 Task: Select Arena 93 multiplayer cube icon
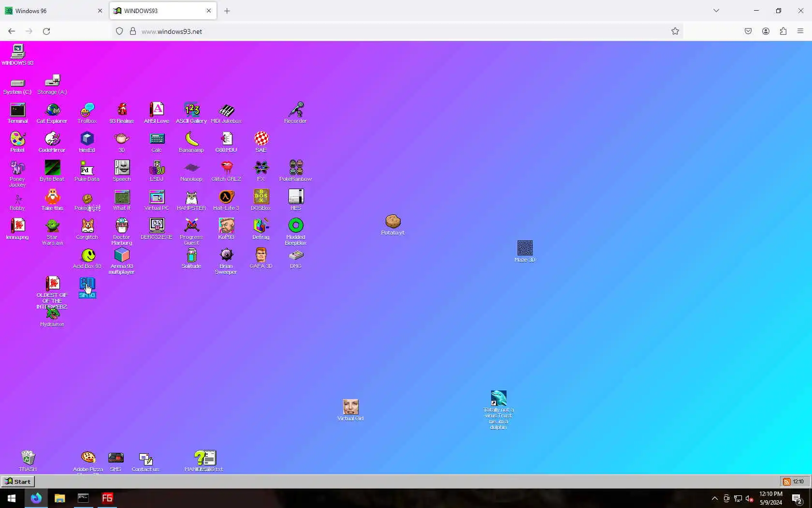pyautogui.click(x=122, y=261)
